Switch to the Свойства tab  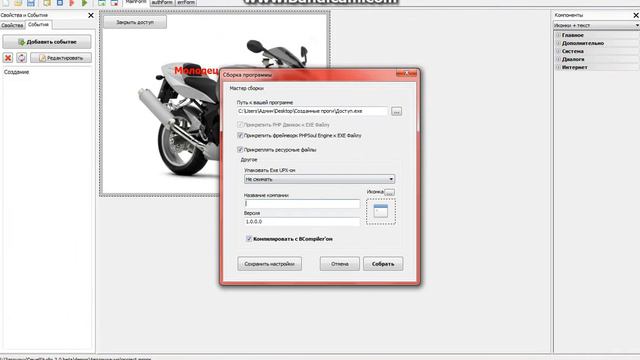[x=12, y=25]
